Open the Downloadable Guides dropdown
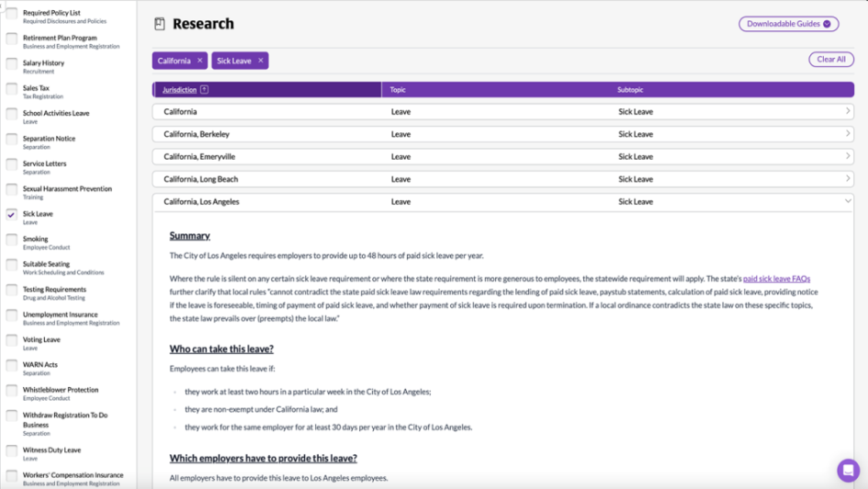This screenshot has height=489, width=868. pos(788,24)
